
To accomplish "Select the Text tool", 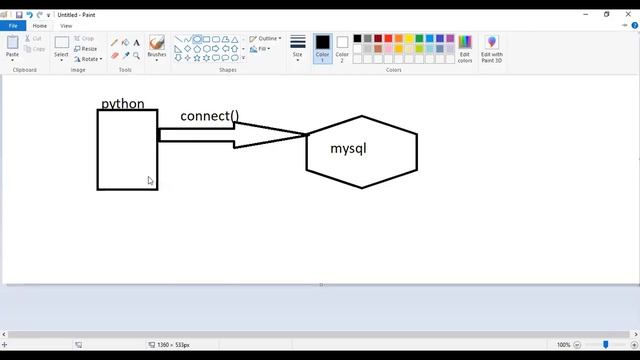I will [x=136, y=42].
